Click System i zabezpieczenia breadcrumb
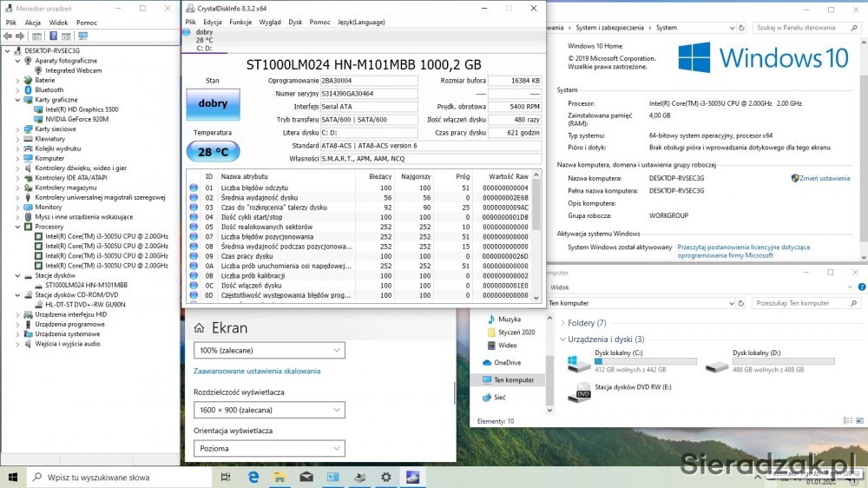Viewport: 868px width, 488px height. pos(609,28)
